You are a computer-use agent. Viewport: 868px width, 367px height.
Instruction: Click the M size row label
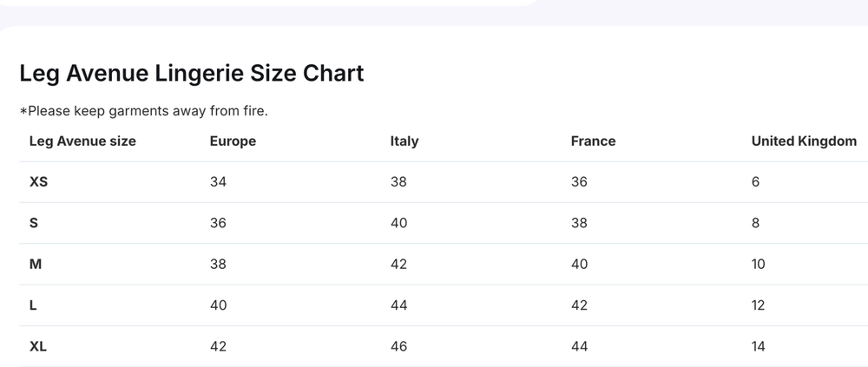tap(36, 264)
